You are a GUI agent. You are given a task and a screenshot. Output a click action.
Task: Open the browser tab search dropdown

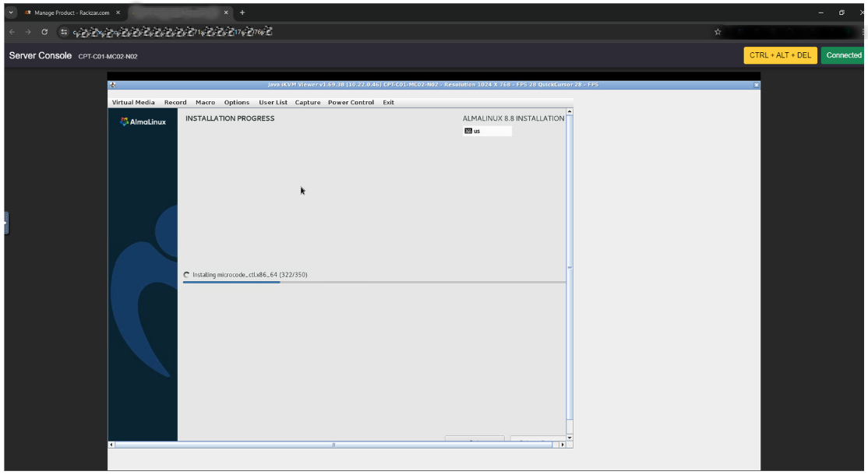(11, 12)
